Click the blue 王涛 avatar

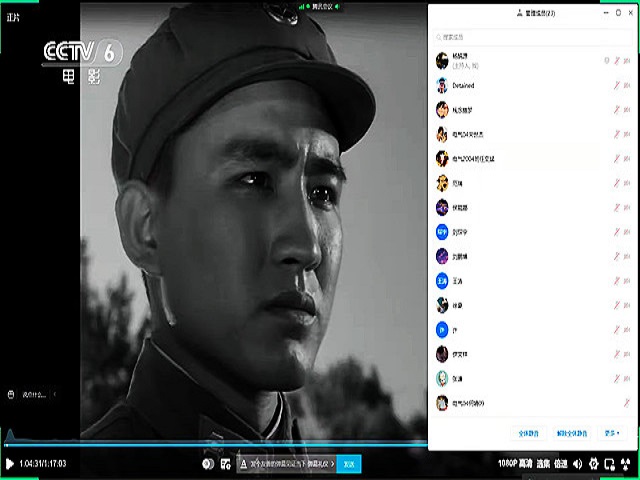442,281
